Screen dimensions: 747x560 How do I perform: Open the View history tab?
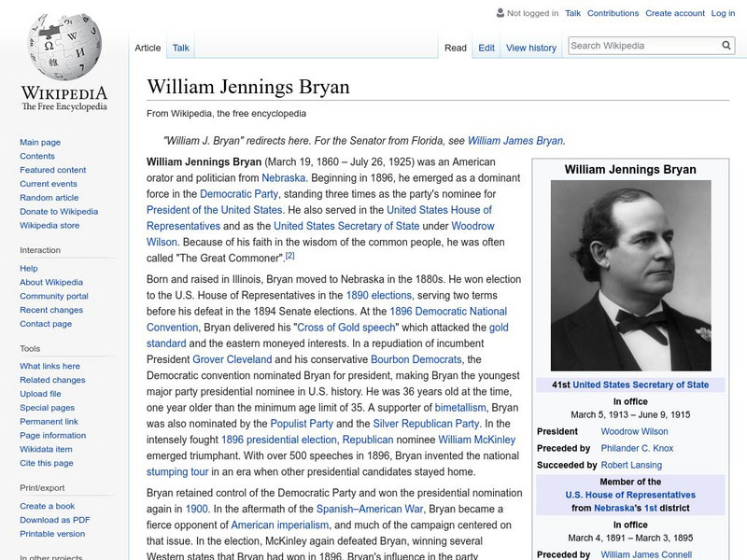coord(530,47)
